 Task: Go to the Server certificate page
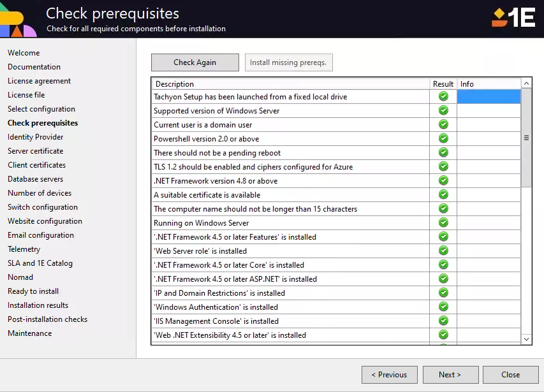pos(36,151)
